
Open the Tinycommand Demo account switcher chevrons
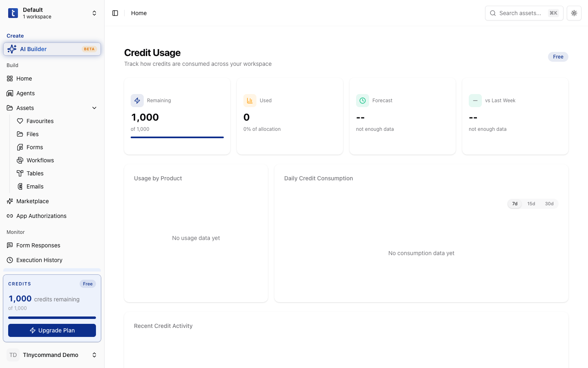click(94, 355)
